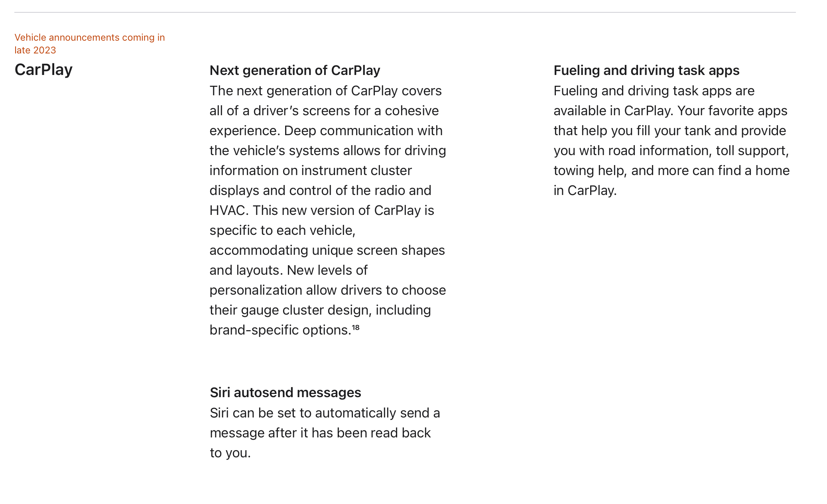The width and height of the screenshot is (827, 504).
Task: Click the "brand-specific options" text
Action: click(x=280, y=330)
